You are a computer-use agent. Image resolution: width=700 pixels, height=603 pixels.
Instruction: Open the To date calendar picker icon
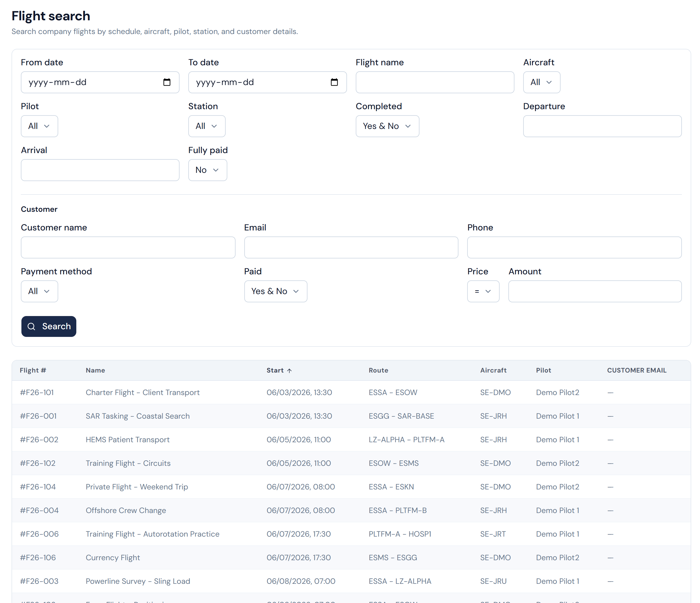[x=334, y=82]
